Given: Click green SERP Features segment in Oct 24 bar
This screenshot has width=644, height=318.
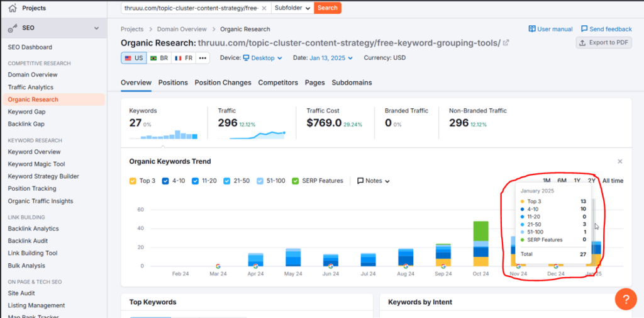Looking at the screenshot, I should (481, 231).
